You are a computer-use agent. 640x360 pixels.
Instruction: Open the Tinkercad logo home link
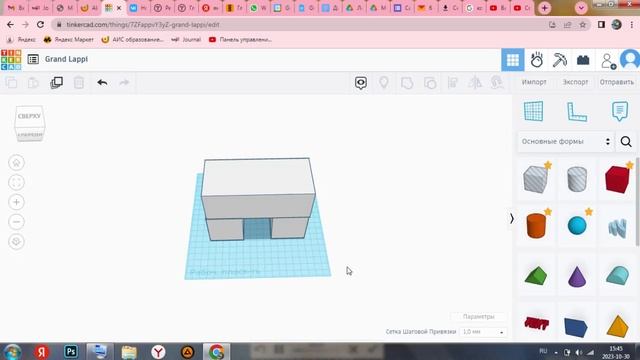11,60
